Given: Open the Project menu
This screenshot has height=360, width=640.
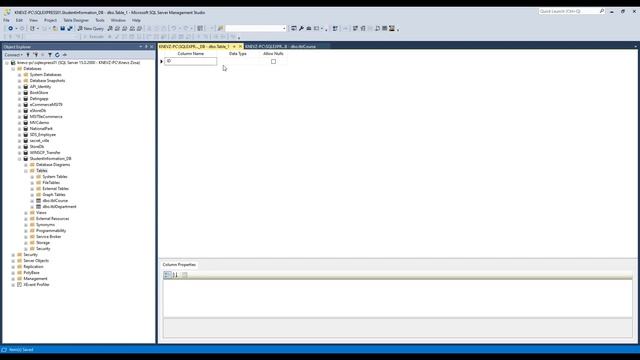Looking at the screenshot, I should [51, 20].
